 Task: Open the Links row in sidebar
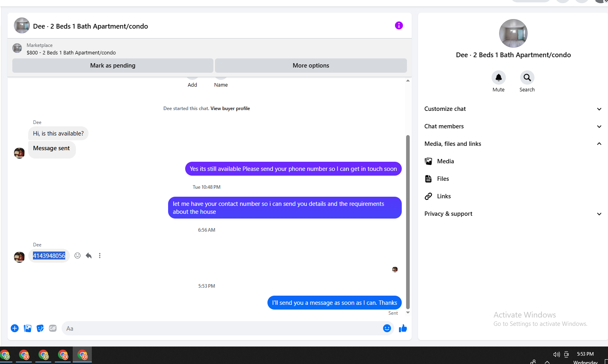coord(513,196)
